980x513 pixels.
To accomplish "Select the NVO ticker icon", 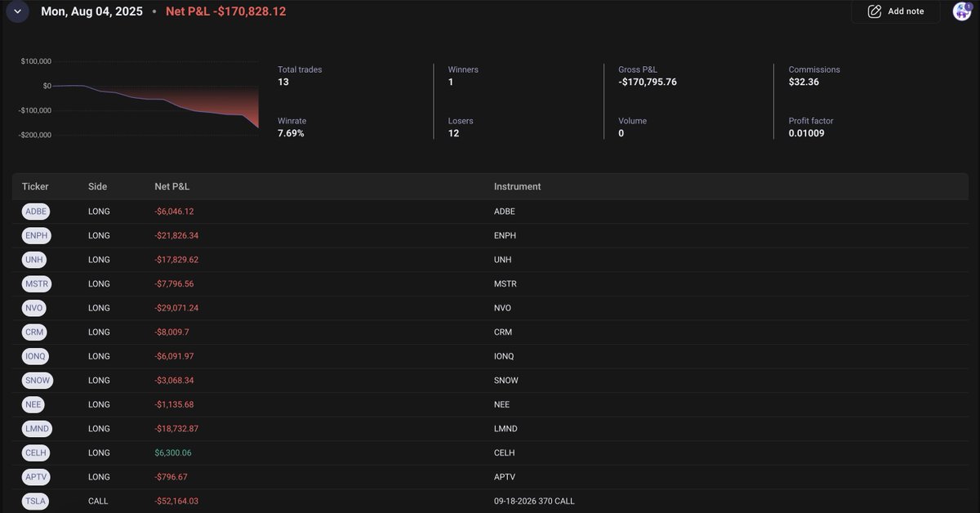I will pos(33,308).
